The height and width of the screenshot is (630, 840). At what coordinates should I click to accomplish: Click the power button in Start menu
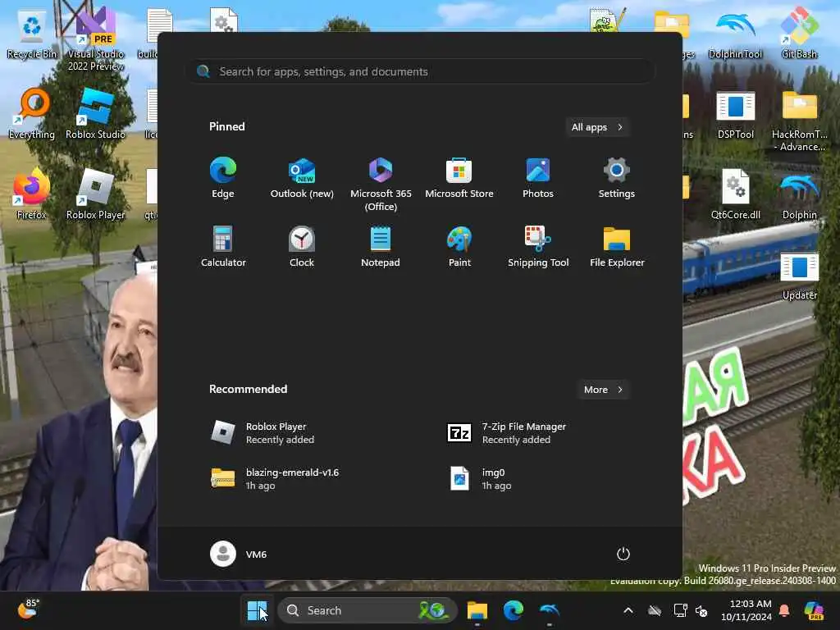[623, 554]
